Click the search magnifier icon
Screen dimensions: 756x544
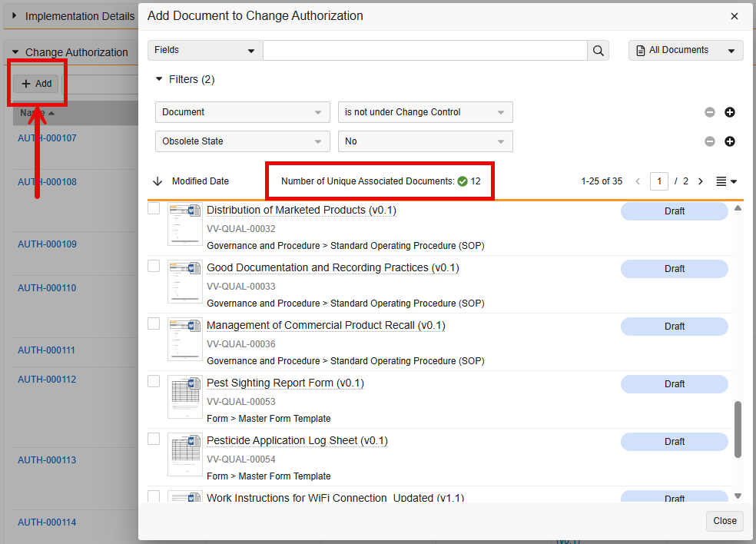(x=598, y=51)
